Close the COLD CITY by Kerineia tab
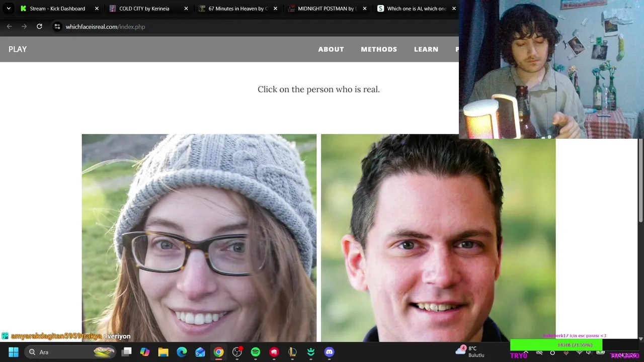 point(186,9)
